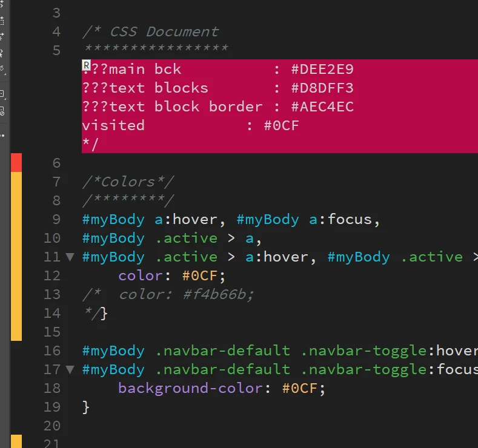This screenshot has width=478, height=448.
Task: Click '.navbar-toggle:focus' on line 17
Action: pyautogui.click(x=390, y=370)
